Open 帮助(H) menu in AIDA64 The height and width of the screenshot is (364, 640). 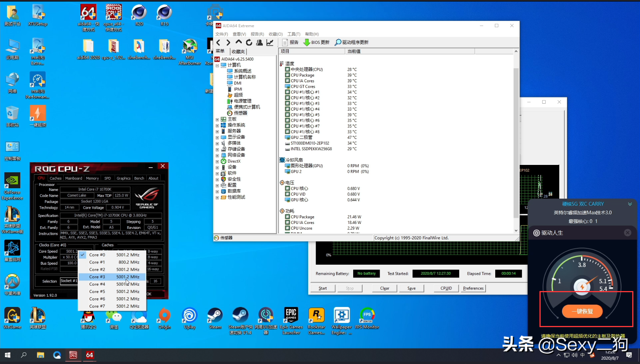[x=312, y=34]
